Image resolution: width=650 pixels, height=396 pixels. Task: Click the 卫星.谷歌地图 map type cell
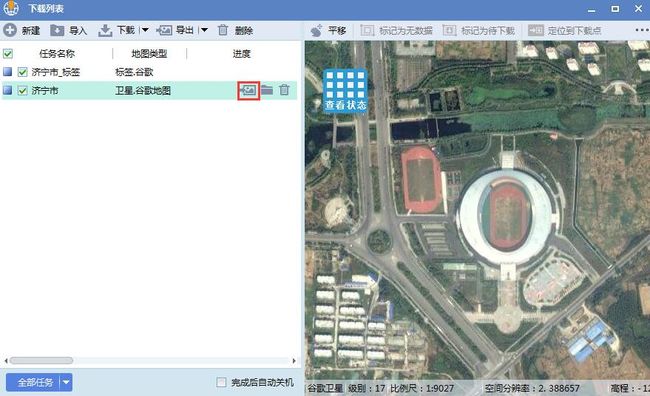pos(143,90)
